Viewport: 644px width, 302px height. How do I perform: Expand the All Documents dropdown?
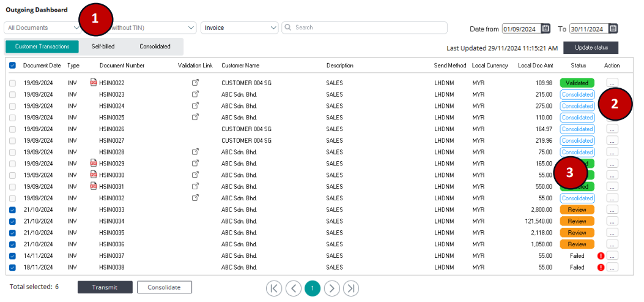click(x=42, y=28)
